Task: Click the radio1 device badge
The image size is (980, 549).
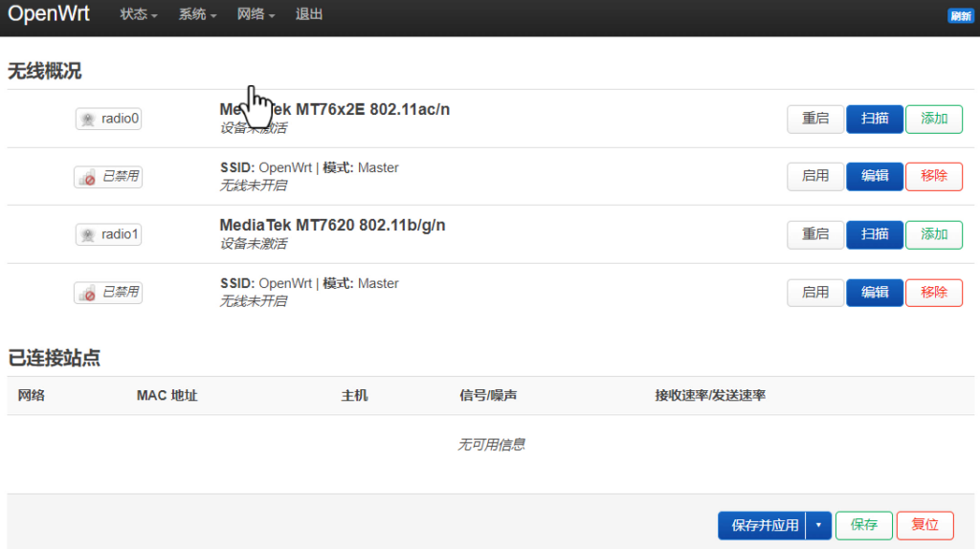Action: pos(109,234)
